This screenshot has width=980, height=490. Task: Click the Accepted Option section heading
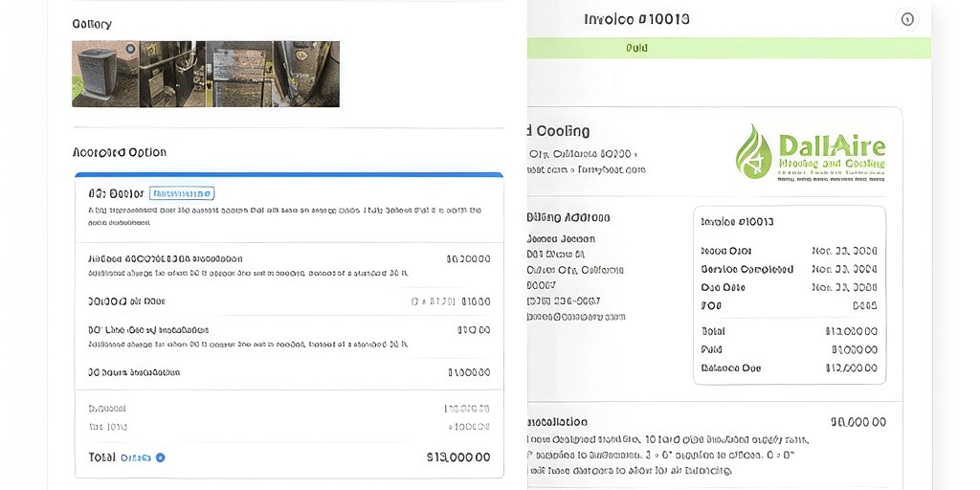[120, 152]
